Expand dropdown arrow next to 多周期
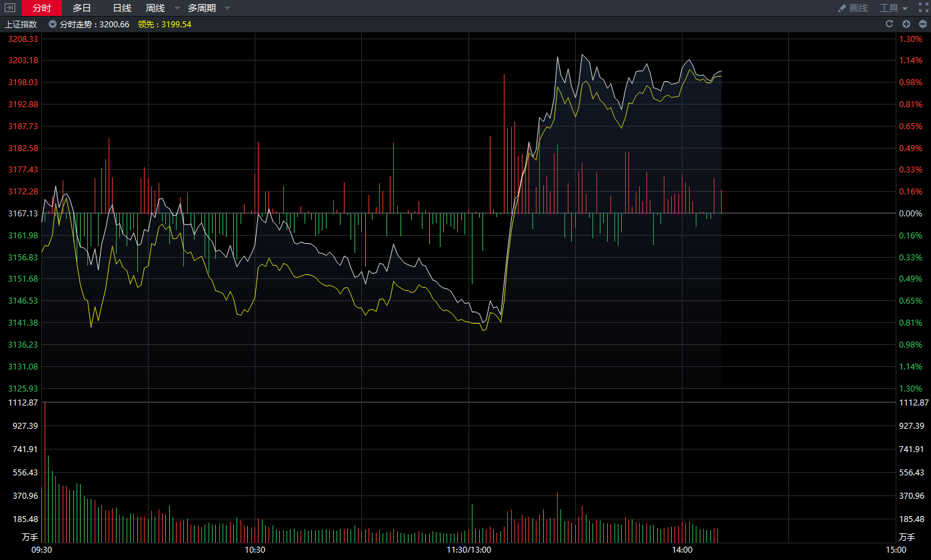 click(227, 8)
